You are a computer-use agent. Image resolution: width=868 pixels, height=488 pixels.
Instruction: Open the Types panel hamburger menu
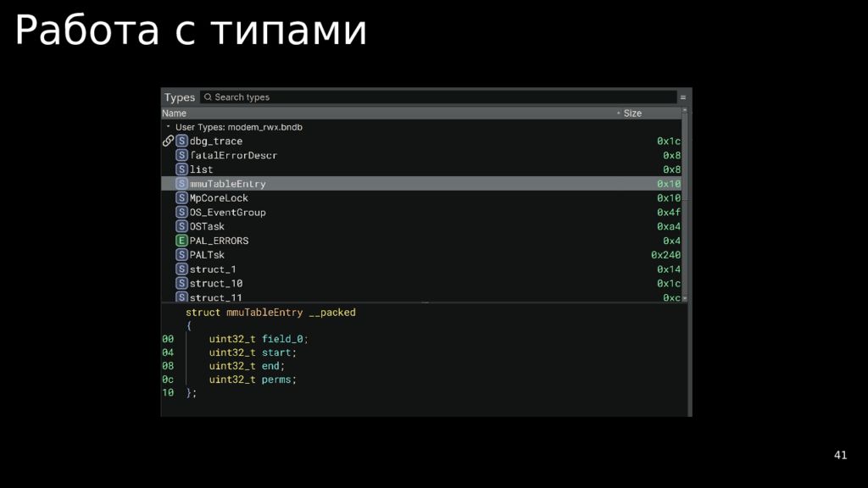point(683,97)
